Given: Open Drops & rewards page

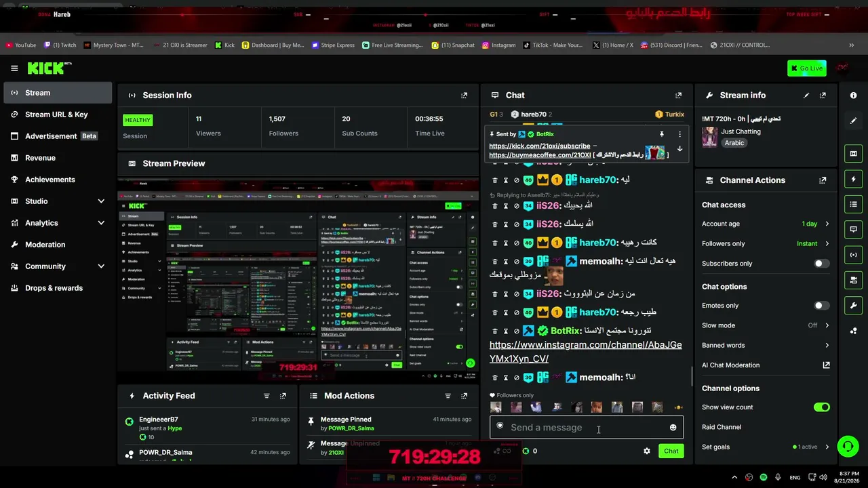Looking at the screenshot, I should [58, 288].
